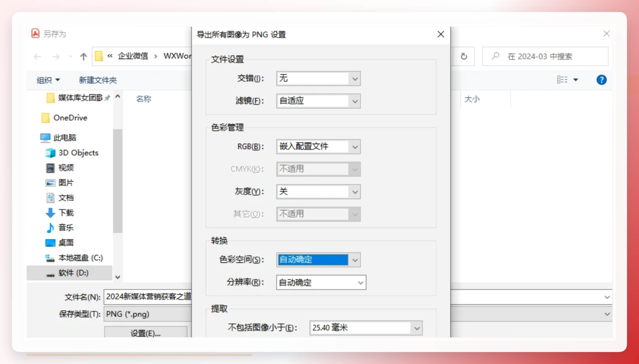
Task: Open the 滤镜 dropdown set to 自适应
Action: point(318,101)
